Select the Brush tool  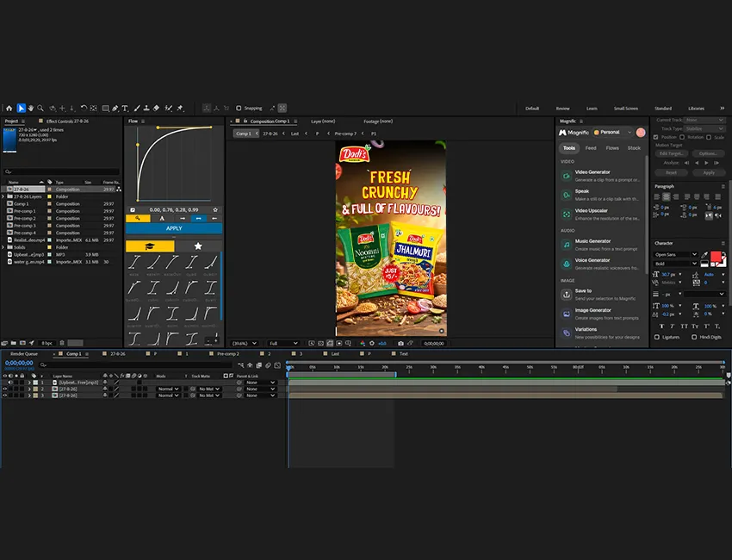(x=137, y=109)
